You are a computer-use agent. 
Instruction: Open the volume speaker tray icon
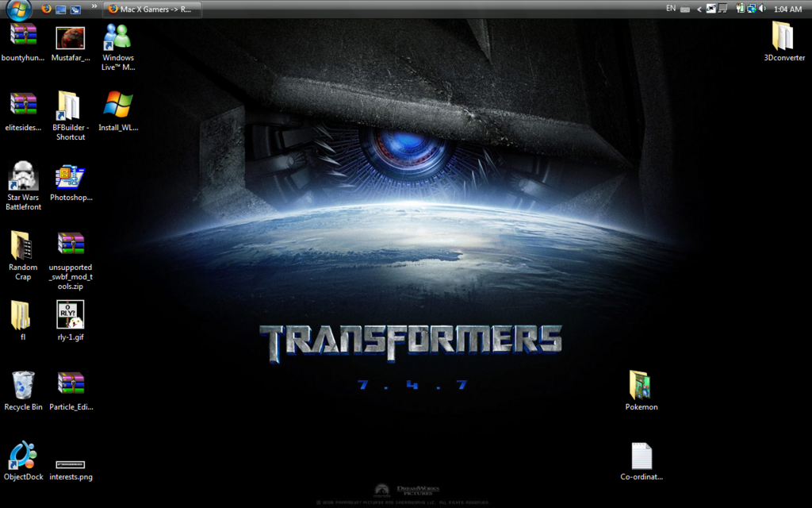pyautogui.click(x=762, y=8)
